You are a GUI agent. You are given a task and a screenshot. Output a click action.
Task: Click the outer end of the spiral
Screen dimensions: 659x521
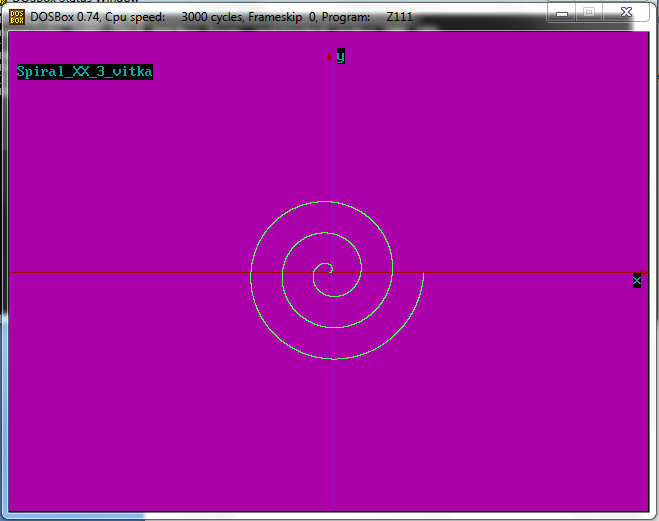pos(423,273)
